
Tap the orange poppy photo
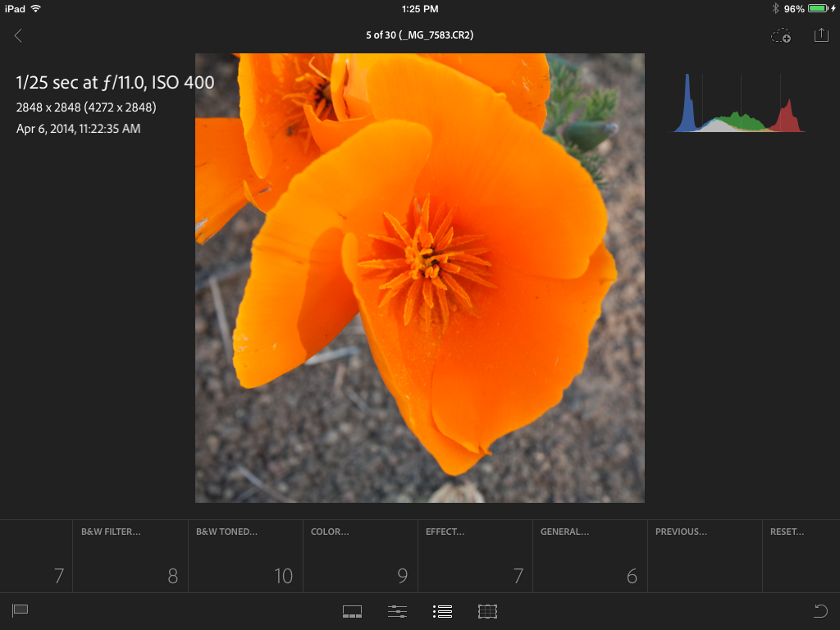tap(419, 277)
